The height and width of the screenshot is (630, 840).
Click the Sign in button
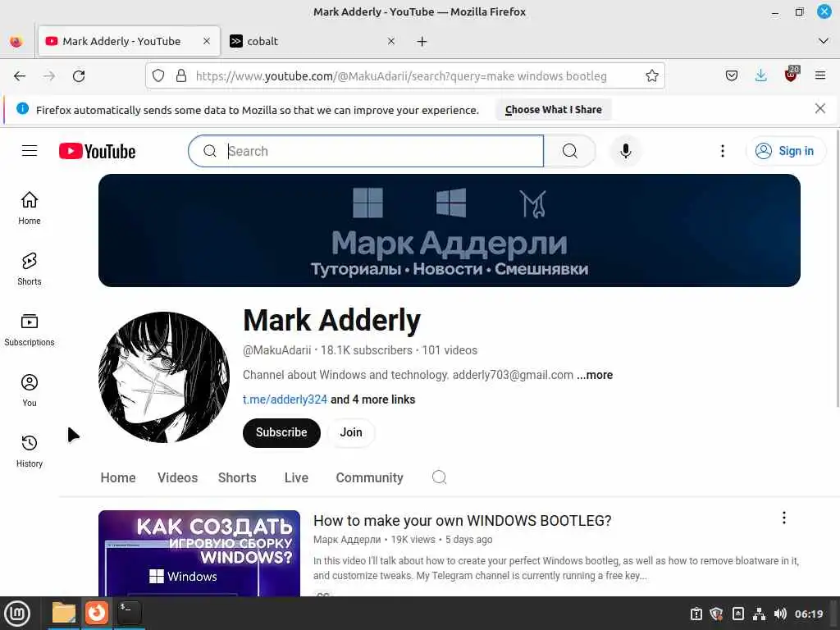[785, 151]
